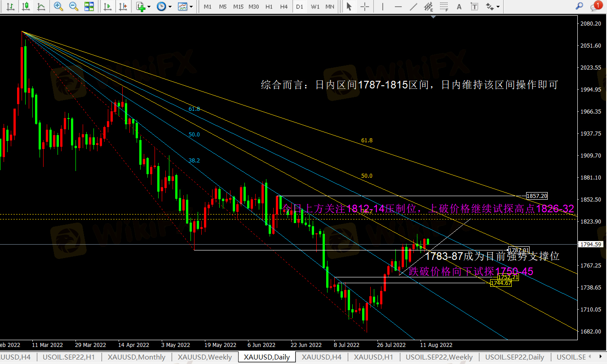The height and width of the screenshot is (364, 607).
Task: Switch chart to bar chart mode
Action: pos(11,7)
